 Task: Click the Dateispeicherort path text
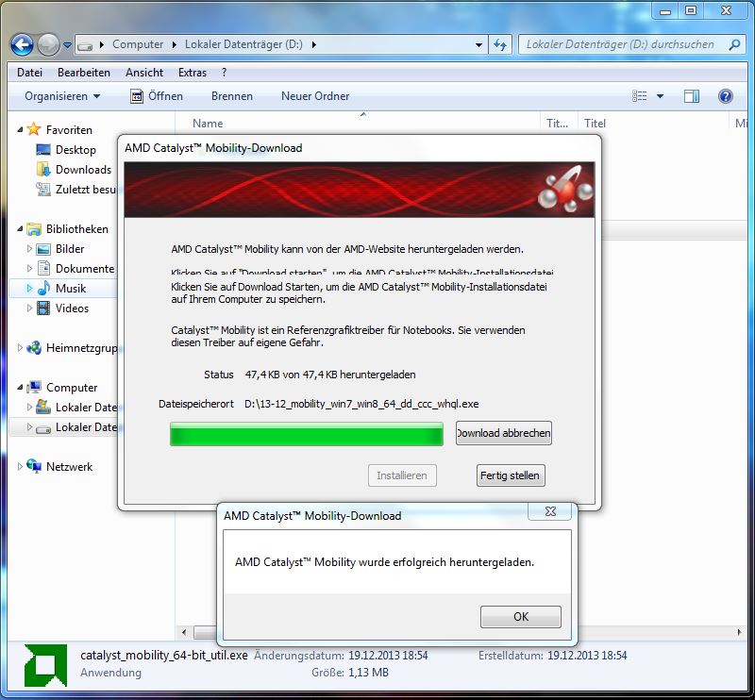coord(361,404)
